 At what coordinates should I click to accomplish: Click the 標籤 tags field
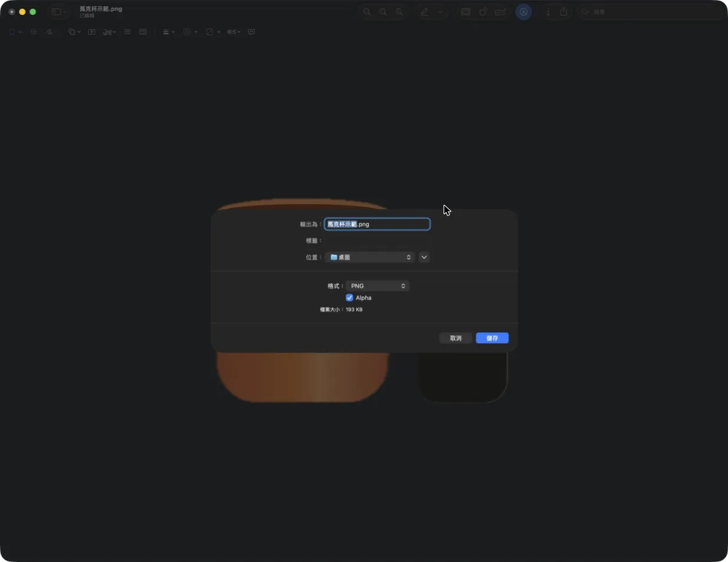click(x=378, y=241)
